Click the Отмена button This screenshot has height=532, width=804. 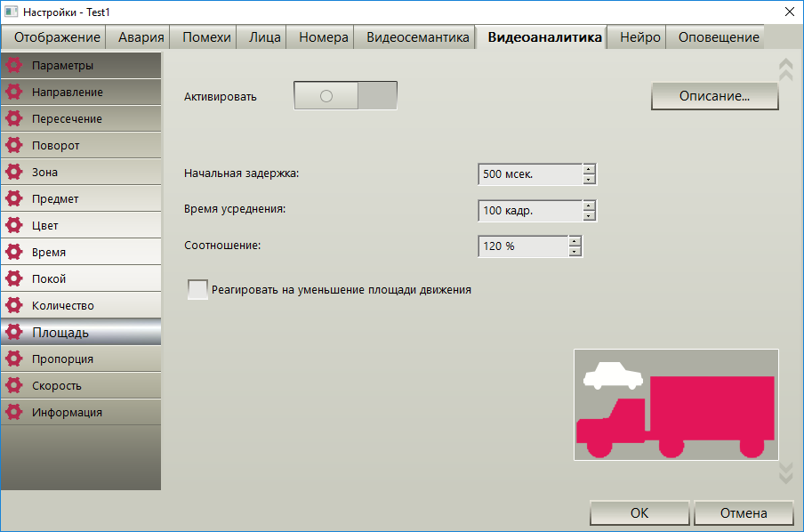tap(744, 513)
